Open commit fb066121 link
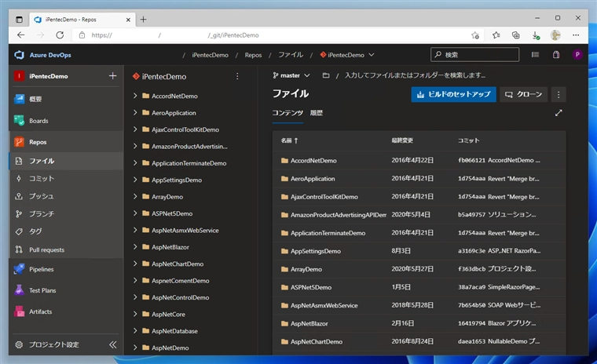597x364 pixels. point(471,160)
